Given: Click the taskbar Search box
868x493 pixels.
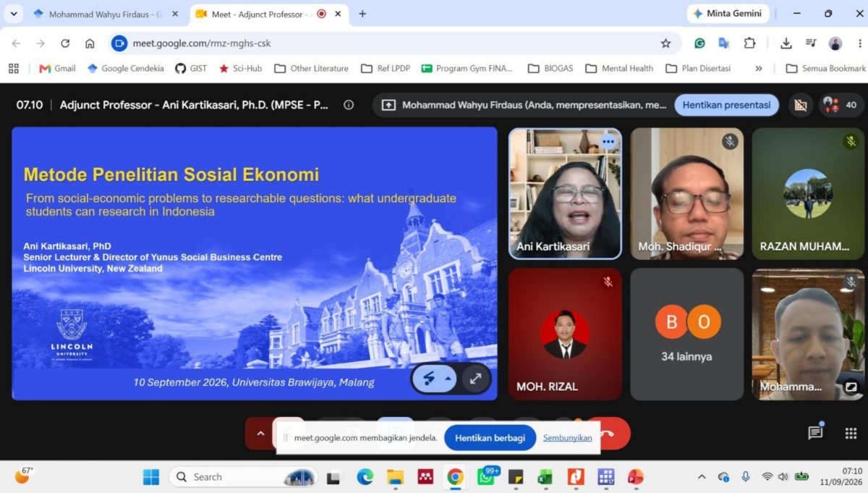Looking at the screenshot, I should 244,477.
